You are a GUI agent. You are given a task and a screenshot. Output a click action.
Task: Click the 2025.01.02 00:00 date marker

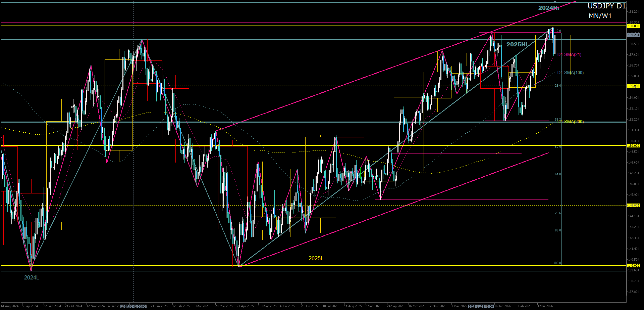click(x=133, y=306)
